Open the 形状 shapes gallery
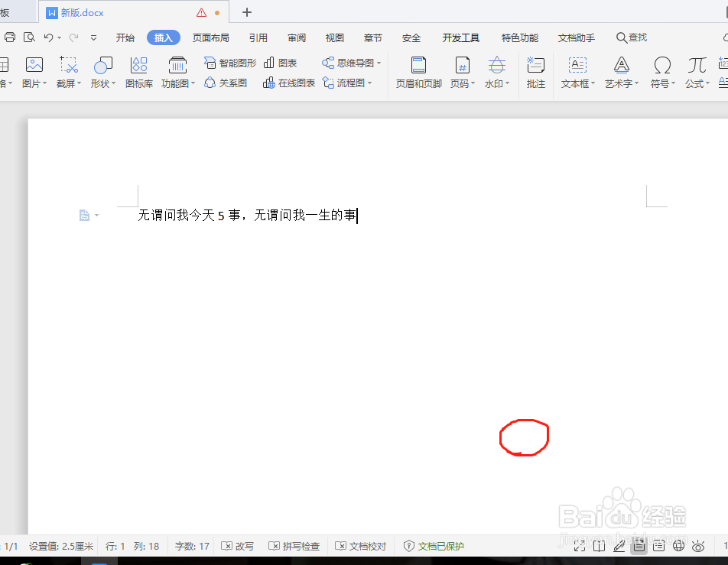This screenshot has height=565, width=728. point(102,73)
